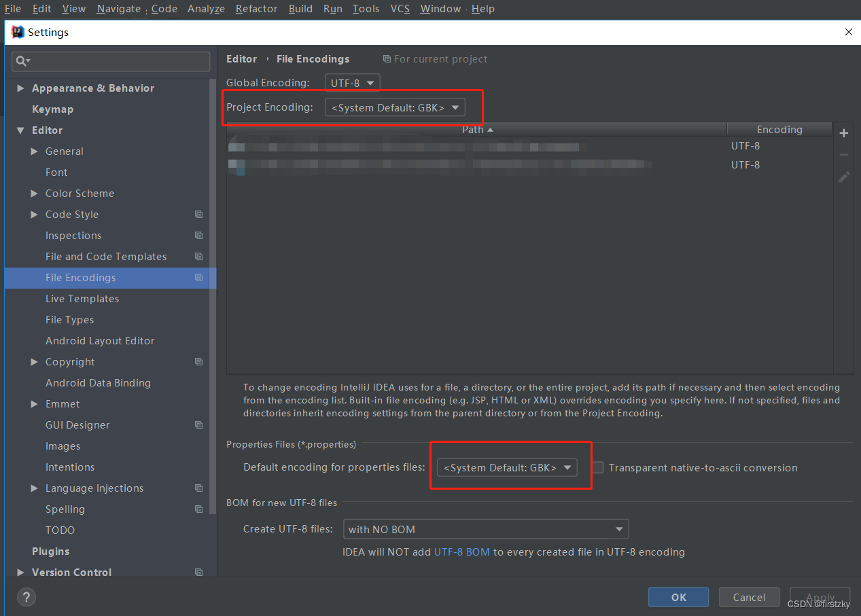Screen dimensions: 861x616
Task: Click the search magnifier icon
Action: pos(22,61)
